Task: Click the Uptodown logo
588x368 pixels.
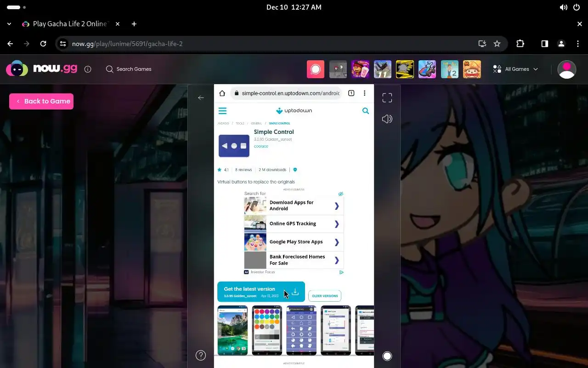Action: [294, 110]
